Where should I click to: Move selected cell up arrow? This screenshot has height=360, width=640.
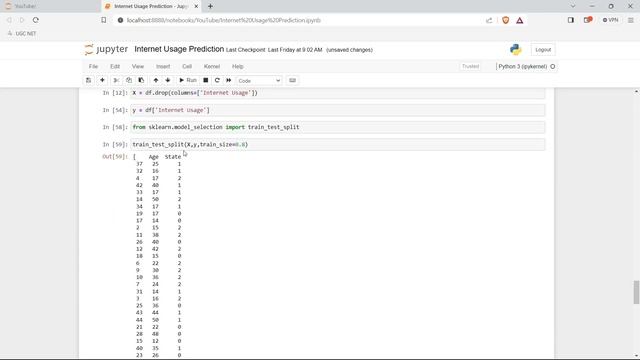click(156, 80)
